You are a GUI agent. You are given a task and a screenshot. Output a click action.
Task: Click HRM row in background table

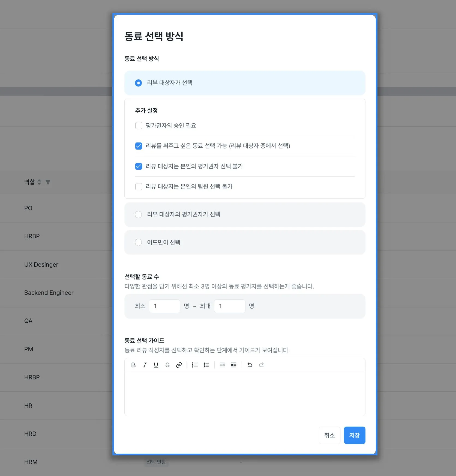pyautogui.click(x=31, y=462)
